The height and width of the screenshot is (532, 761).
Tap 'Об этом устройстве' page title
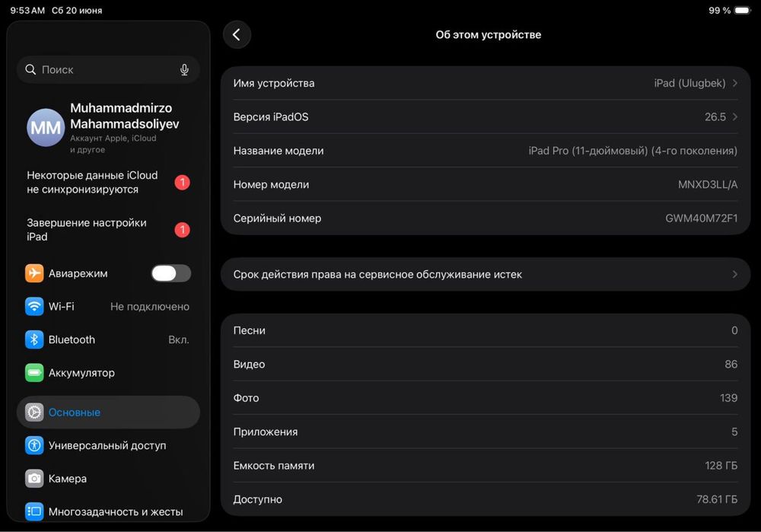point(489,35)
